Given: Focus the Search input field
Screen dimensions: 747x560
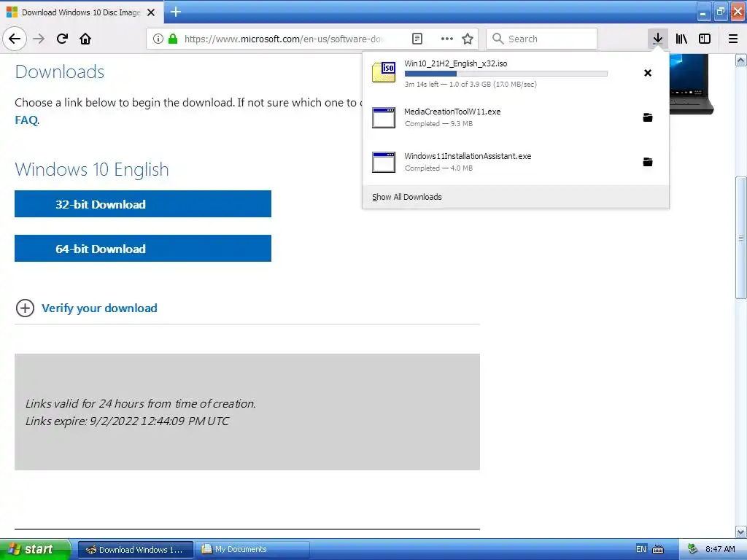Looking at the screenshot, I should coord(541,39).
